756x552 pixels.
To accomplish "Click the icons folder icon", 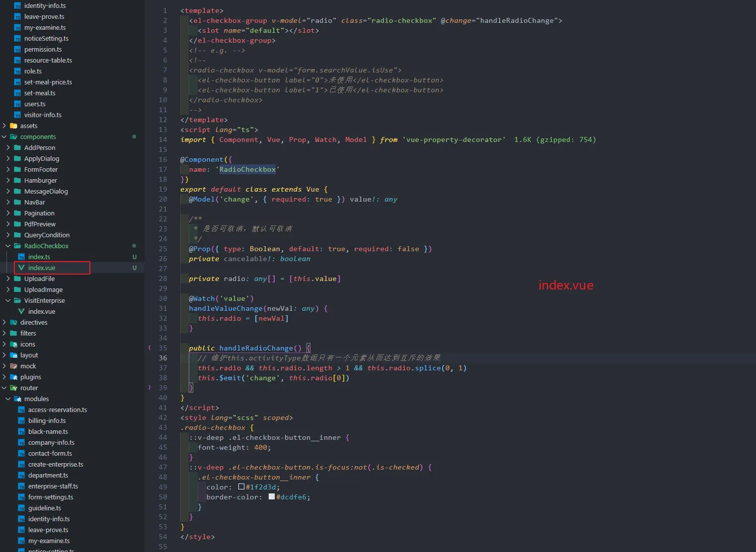I will [13, 344].
